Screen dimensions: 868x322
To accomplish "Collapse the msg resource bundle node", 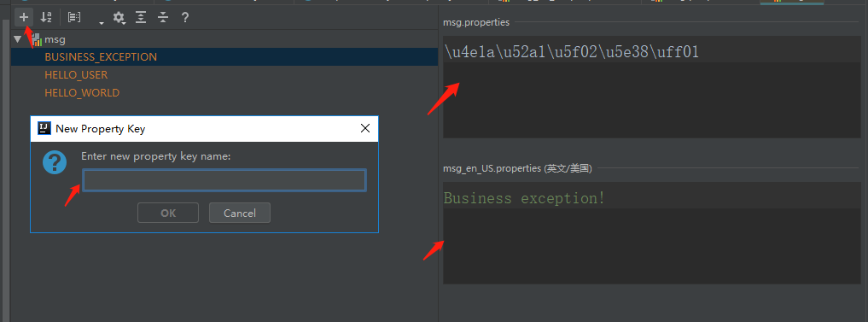I will (x=18, y=39).
